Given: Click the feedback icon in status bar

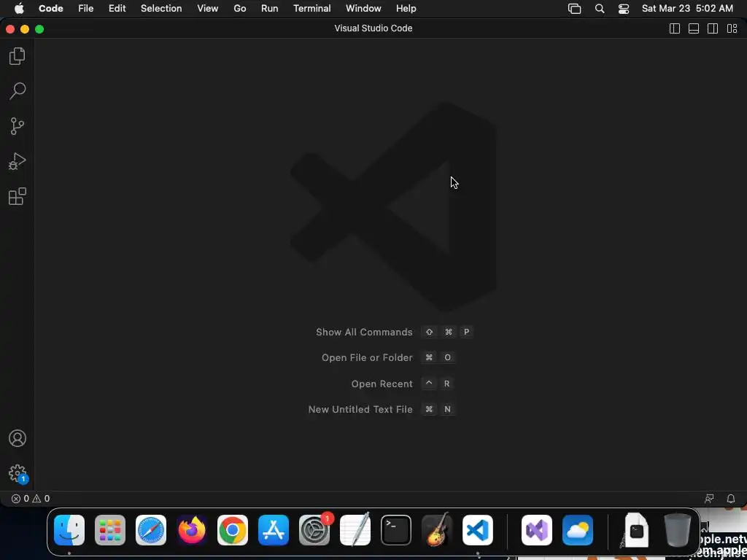Looking at the screenshot, I should [709, 499].
